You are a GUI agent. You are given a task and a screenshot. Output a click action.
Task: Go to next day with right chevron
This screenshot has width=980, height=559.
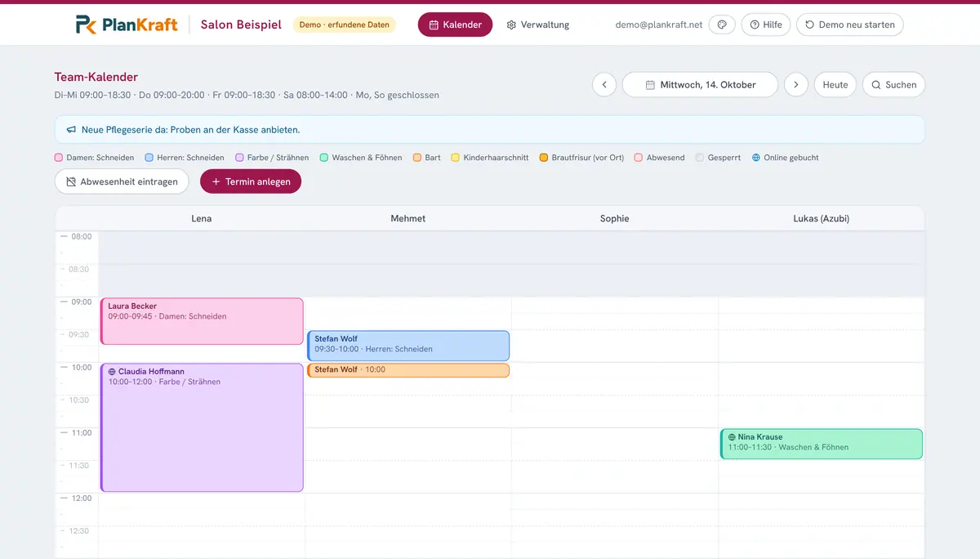click(796, 85)
